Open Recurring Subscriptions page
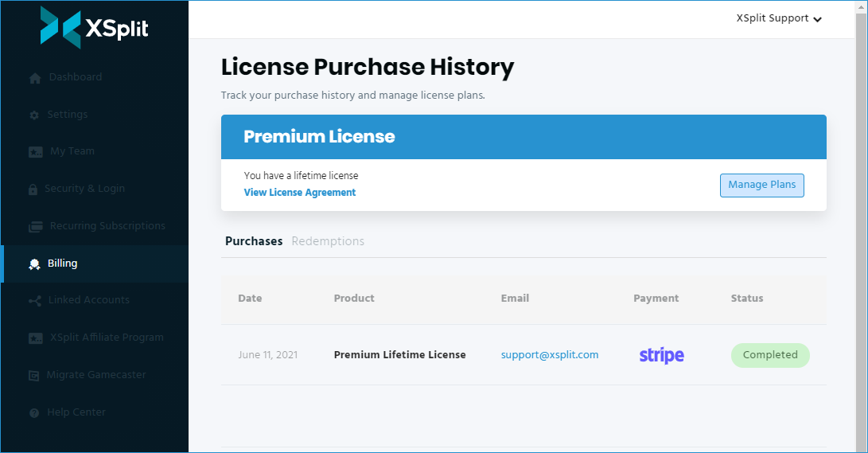868x453 pixels. (107, 226)
